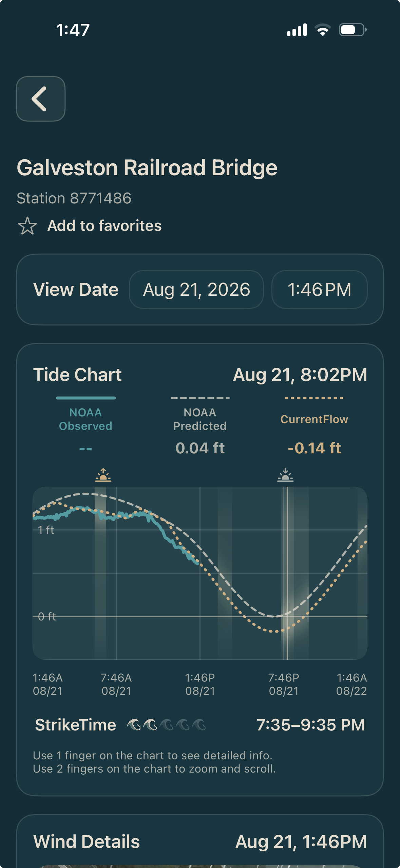Screen dimensions: 400x868
Task: Tap the Add to favorites star icon
Action: [27, 226]
